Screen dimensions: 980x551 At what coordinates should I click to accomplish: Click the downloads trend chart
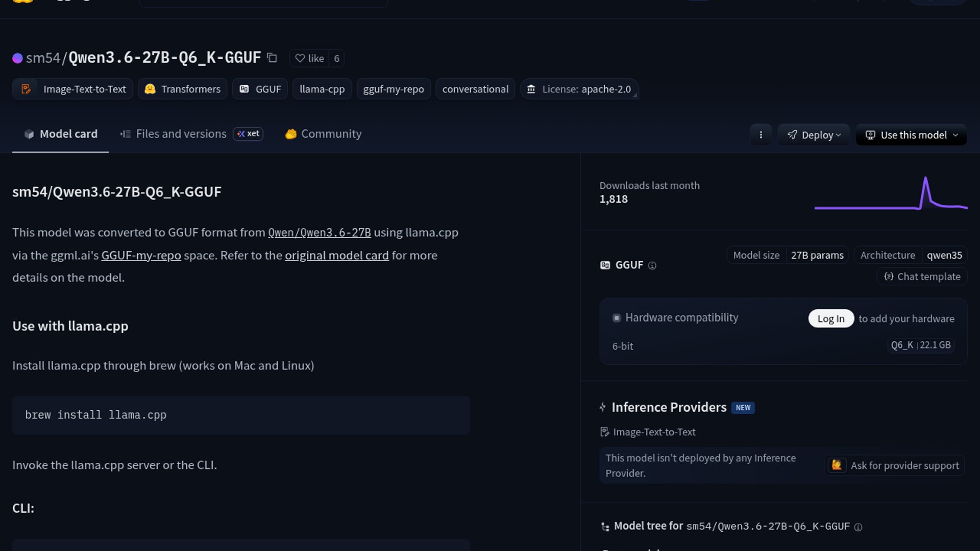point(891,194)
